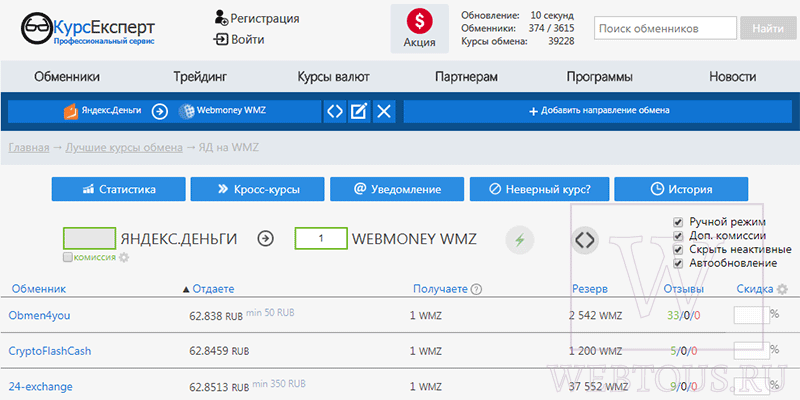Open the 24-exchange exchanger link
Screen dimensions: 800x400
(40, 386)
